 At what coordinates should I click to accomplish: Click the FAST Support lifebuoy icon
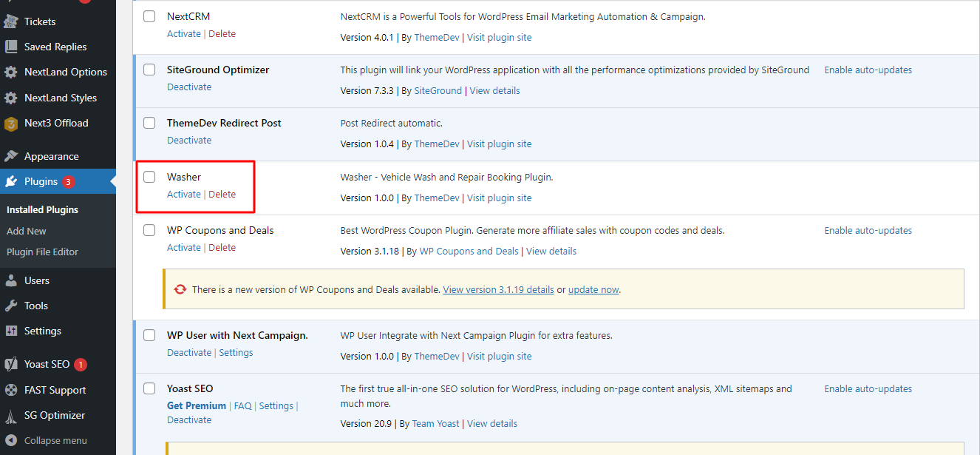tap(11, 391)
